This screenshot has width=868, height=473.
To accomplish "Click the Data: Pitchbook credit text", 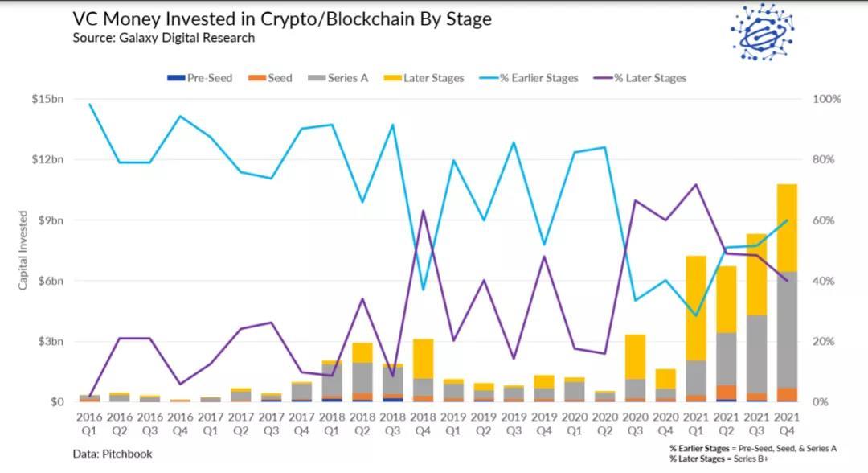I will tap(113, 454).
